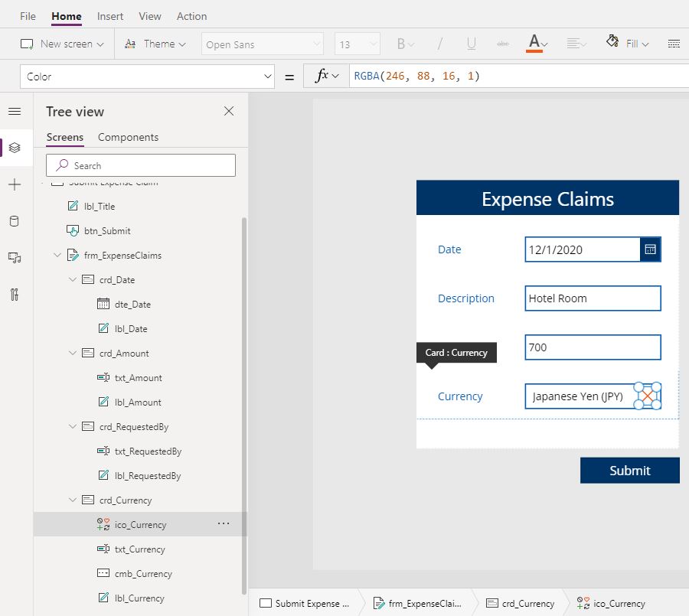Open the Tree view panel icon
689x616 pixels.
pos(15,148)
